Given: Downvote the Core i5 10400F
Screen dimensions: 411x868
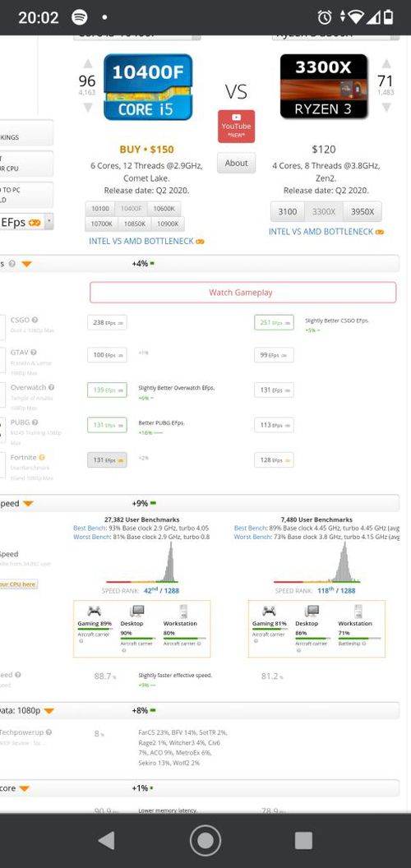Looking at the screenshot, I should (x=87, y=108).
